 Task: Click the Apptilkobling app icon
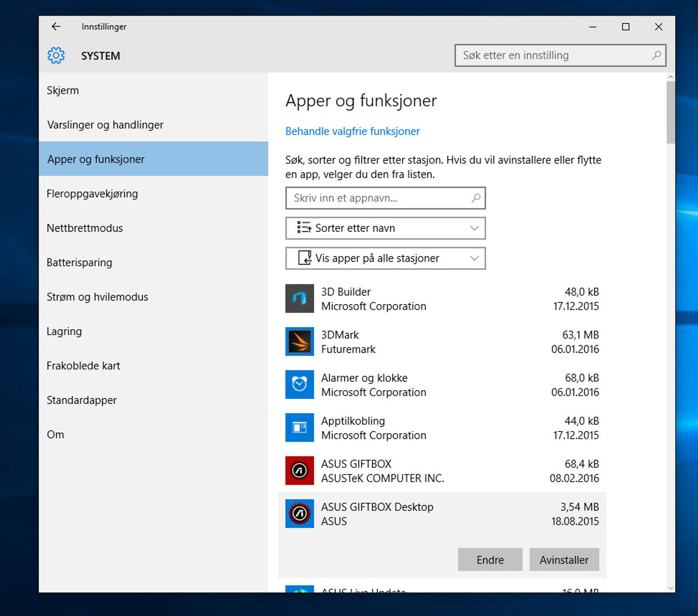tap(299, 427)
